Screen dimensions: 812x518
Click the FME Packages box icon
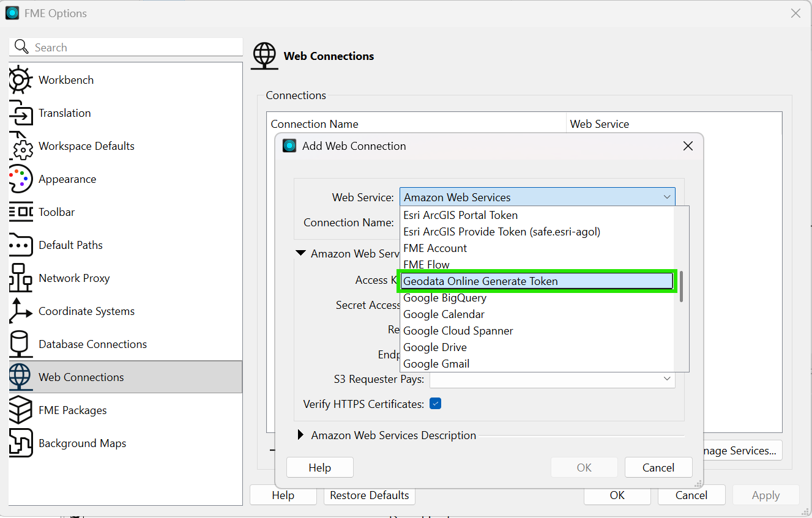(x=20, y=410)
